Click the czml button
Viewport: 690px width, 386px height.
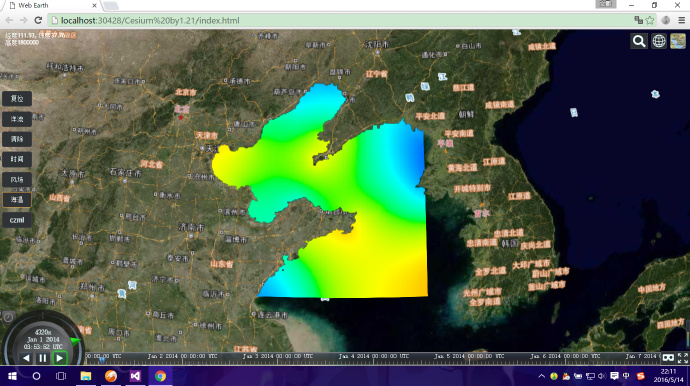tap(17, 220)
